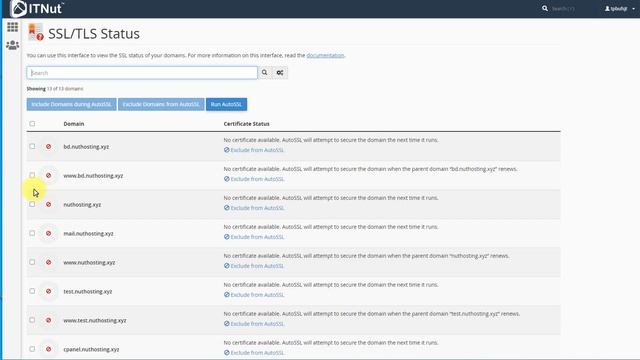Click the red status icon for www.bd.nuthosting.xyz
Image resolution: width=640 pixels, height=360 pixels.
[49, 176]
